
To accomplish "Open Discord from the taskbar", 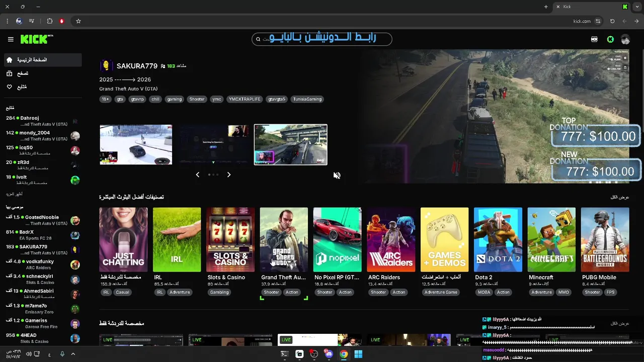I will (x=329, y=354).
